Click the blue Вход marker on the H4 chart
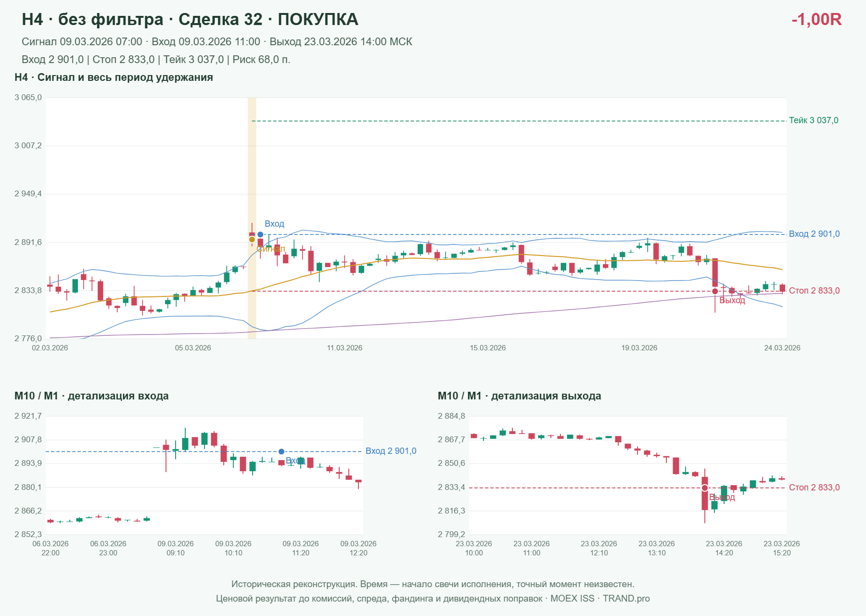866x616 pixels. pos(260,235)
